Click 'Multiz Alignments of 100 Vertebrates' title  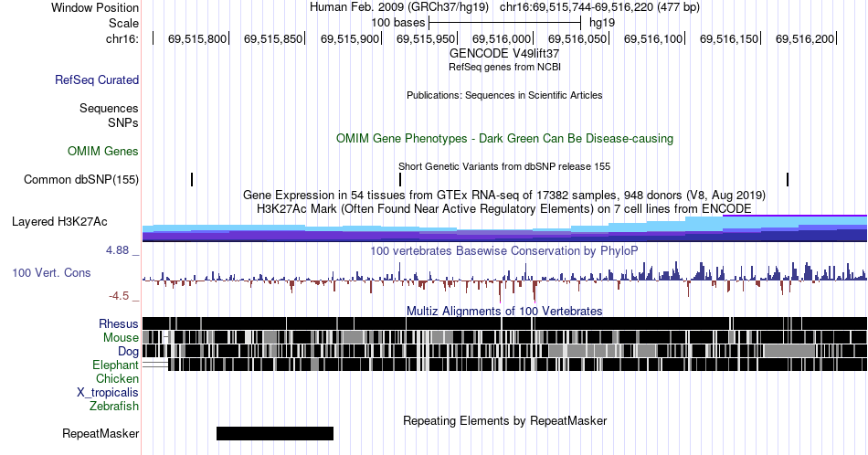click(x=504, y=311)
